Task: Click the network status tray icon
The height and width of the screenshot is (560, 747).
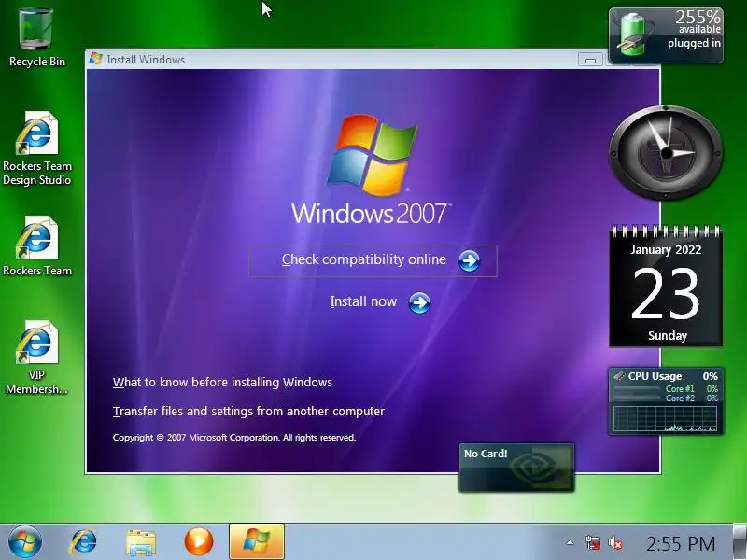Action: 593,543
